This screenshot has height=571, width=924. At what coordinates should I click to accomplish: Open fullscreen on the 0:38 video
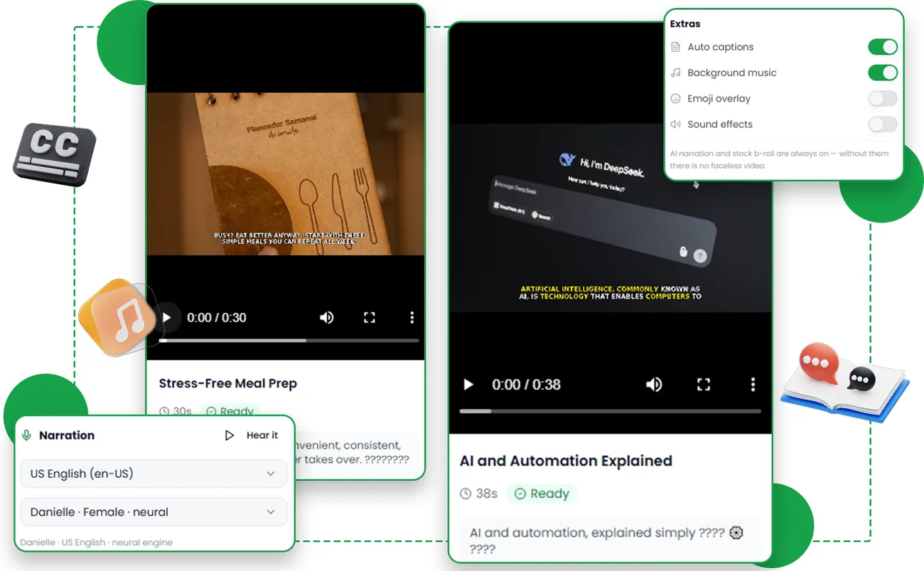pos(704,385)
